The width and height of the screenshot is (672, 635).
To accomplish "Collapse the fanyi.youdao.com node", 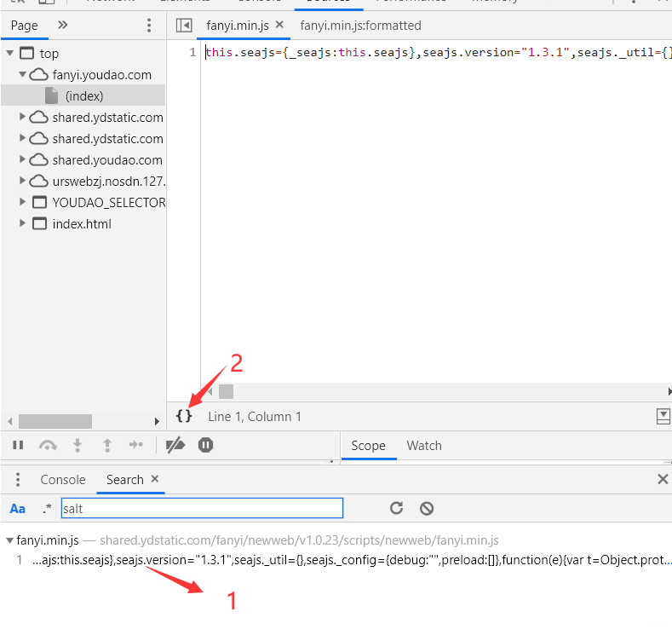I will point(23,74).
